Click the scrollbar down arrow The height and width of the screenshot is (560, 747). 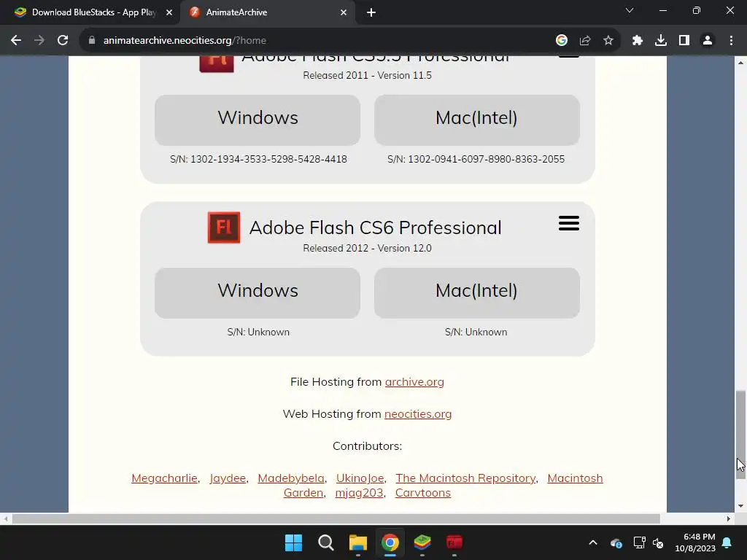(740, 506)
